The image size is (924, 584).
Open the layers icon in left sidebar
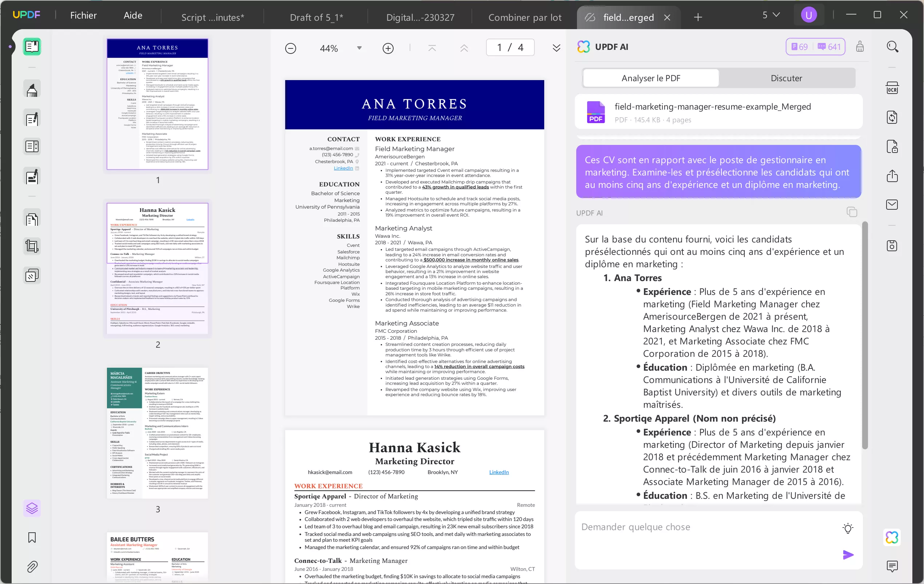tap(32, 508)
